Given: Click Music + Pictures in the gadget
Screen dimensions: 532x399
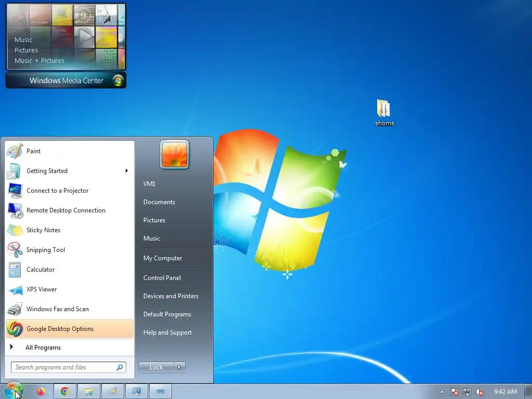Looking at the screenshot, I should 39,61.
